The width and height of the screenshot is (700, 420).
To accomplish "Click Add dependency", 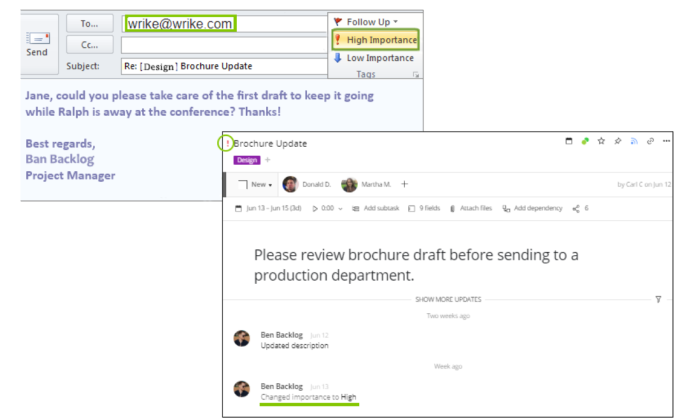I will point(532,208).
